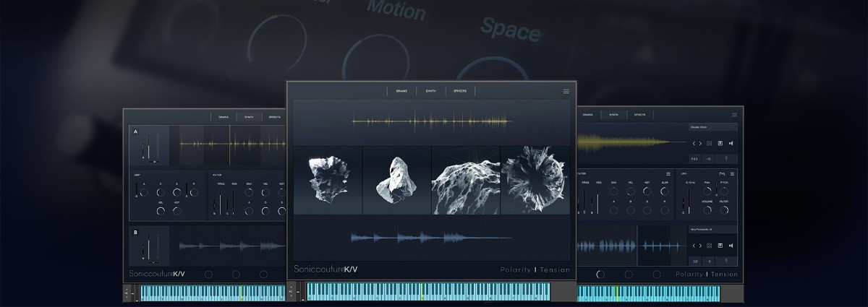Adjust the AMP VEL knob in left window

161,211
